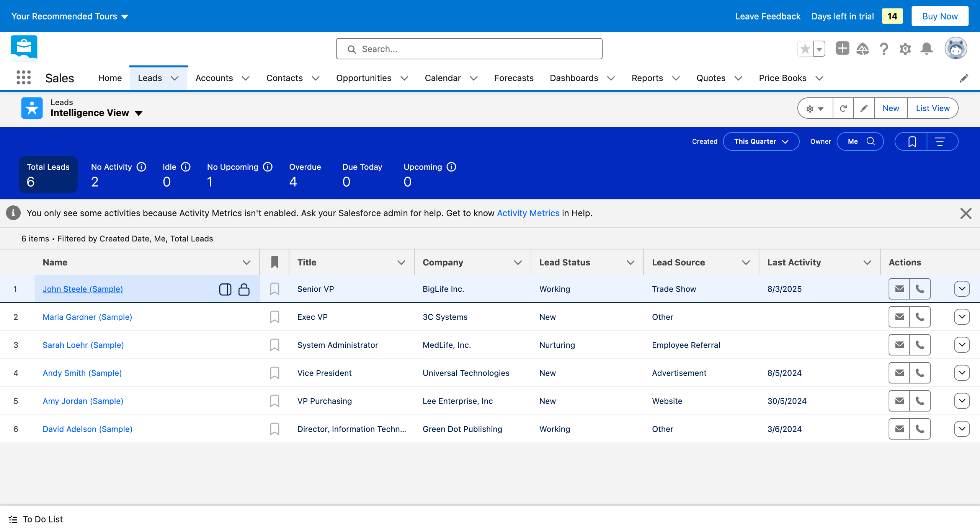Open favorites list dropdown arrow

click(x=819, y=49)
